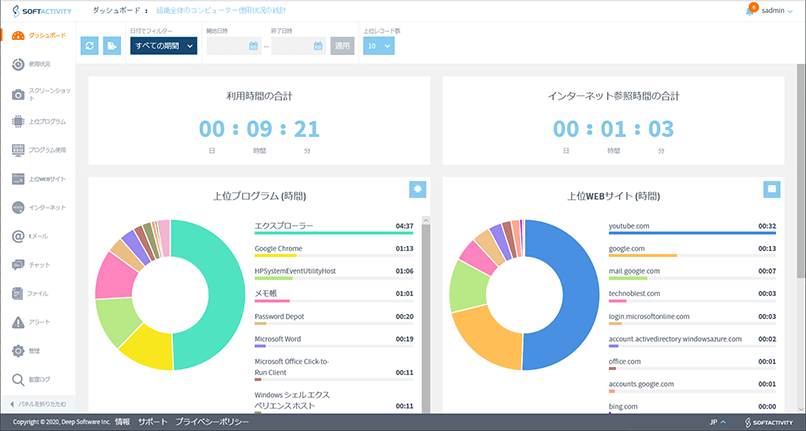
Task: Click the refresh icon button in the toolbar
Action: pyautogui.click(x=90, y=46)
